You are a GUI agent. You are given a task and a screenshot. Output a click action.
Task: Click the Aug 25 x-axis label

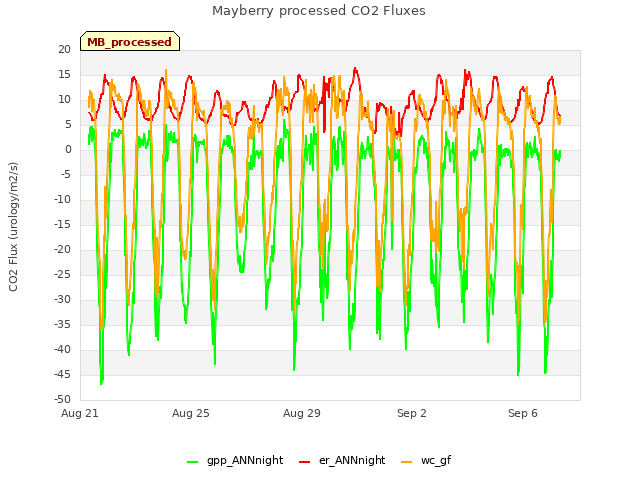click(191, 413)
